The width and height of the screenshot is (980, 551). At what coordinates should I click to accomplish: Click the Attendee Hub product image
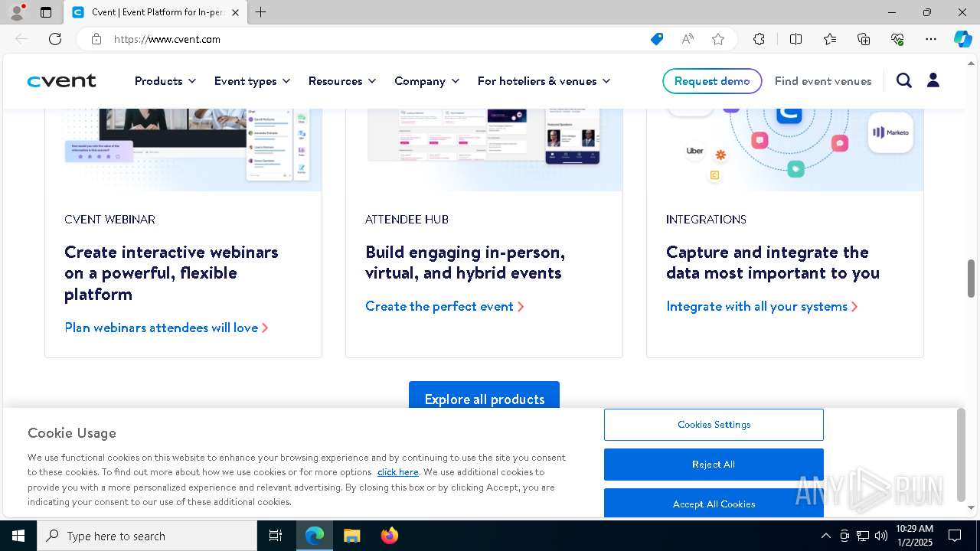pyautogui.click(x=484, y=149)
